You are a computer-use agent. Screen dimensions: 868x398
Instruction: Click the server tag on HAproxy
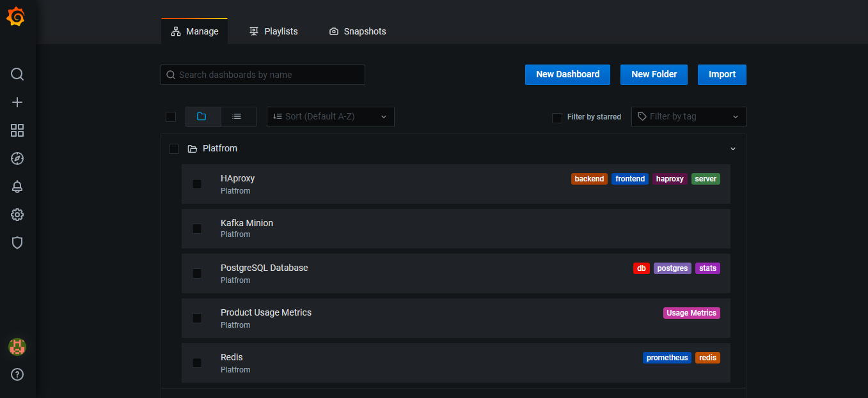tap(706, 179)
